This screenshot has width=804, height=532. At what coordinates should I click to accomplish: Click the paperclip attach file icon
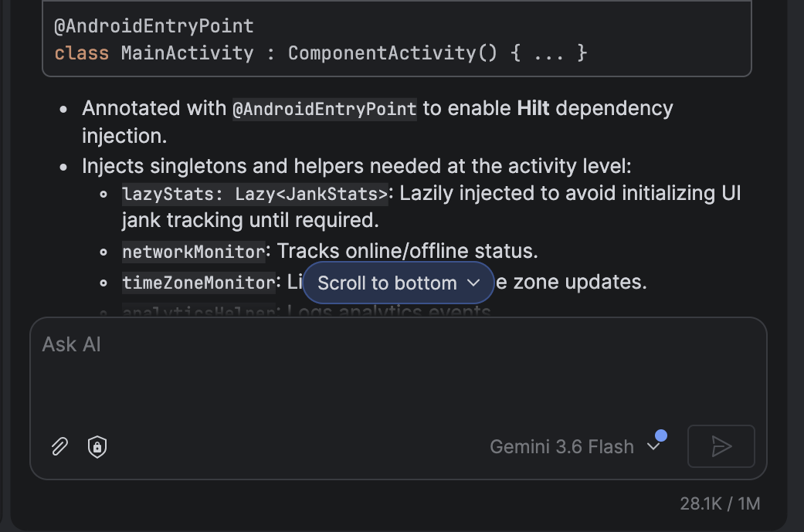tap(60, 446)
